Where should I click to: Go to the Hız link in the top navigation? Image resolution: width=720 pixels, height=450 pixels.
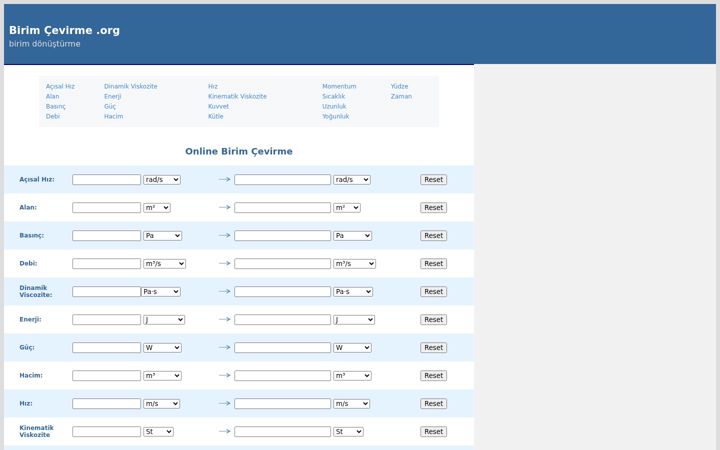[213, 86]
